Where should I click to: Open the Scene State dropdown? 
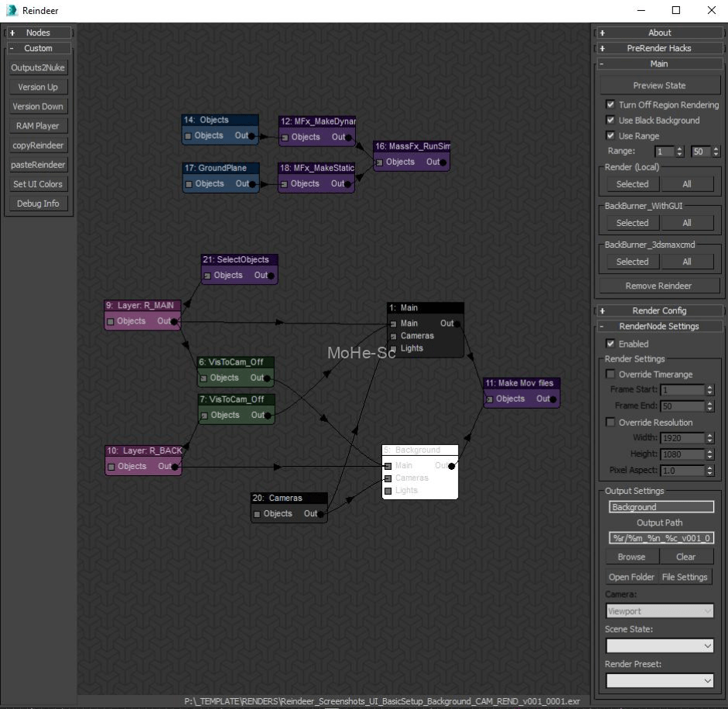(659, 646)
